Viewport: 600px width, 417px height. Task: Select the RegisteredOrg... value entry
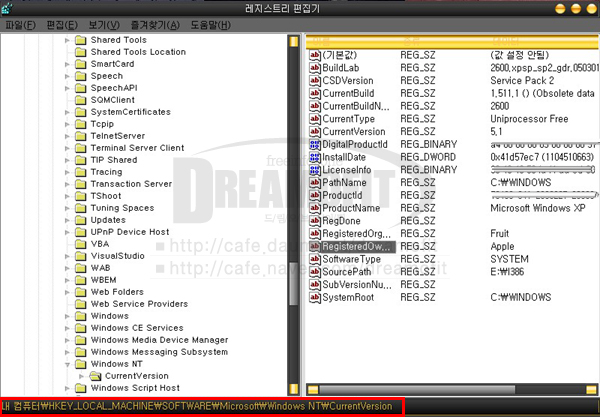(357, 234)
